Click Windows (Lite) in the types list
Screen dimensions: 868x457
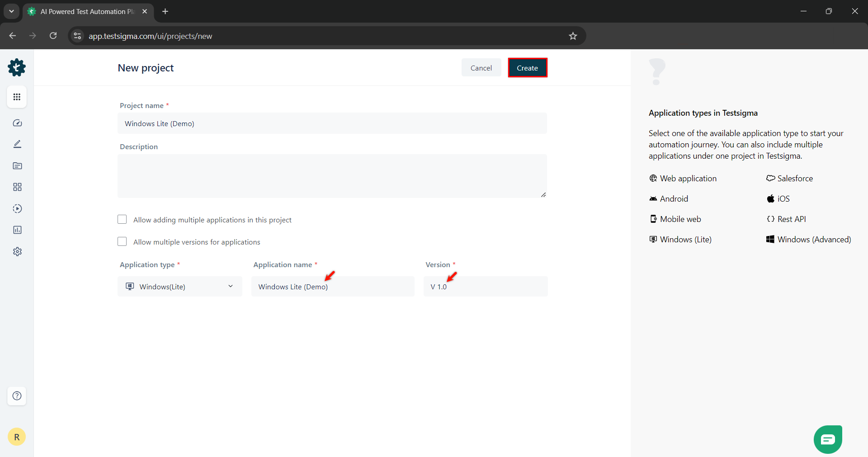680,240
